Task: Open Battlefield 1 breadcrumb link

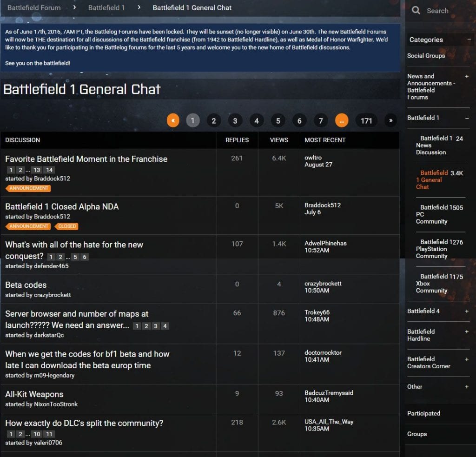Action: (x=106, y=7)
